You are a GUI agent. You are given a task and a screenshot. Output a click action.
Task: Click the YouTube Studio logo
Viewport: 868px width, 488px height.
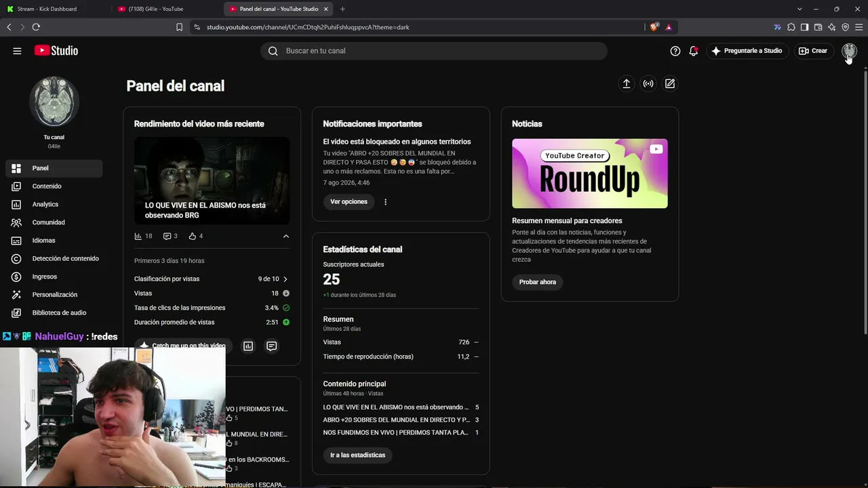coord(56,51)
